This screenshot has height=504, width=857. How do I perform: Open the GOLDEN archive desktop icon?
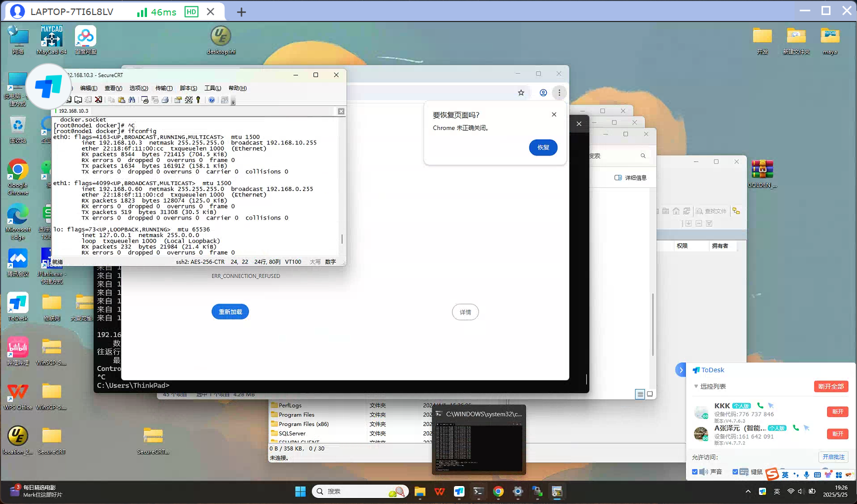point(762,173)
